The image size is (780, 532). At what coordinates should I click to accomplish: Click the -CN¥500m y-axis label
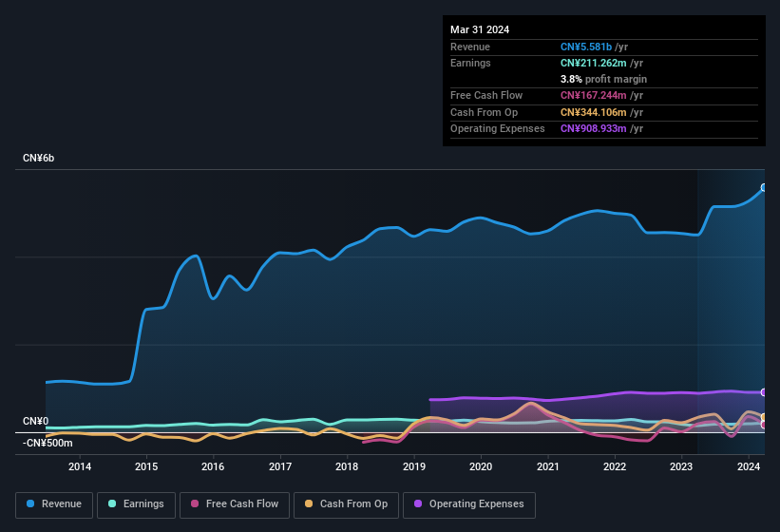48,443
